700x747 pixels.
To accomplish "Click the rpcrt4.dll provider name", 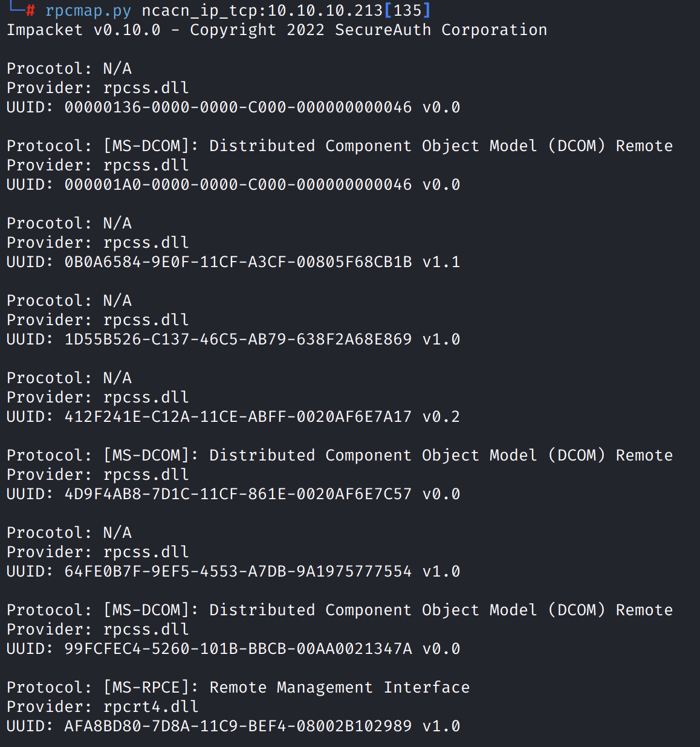I will click(x=151, y=707).
